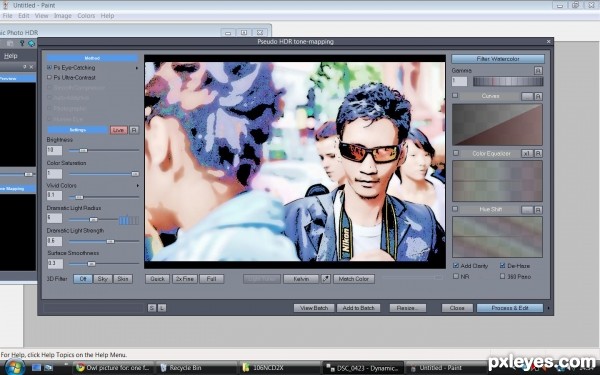600x375 pixels.
Task: Click the View Batch button
Action: (x=314, y=308)
